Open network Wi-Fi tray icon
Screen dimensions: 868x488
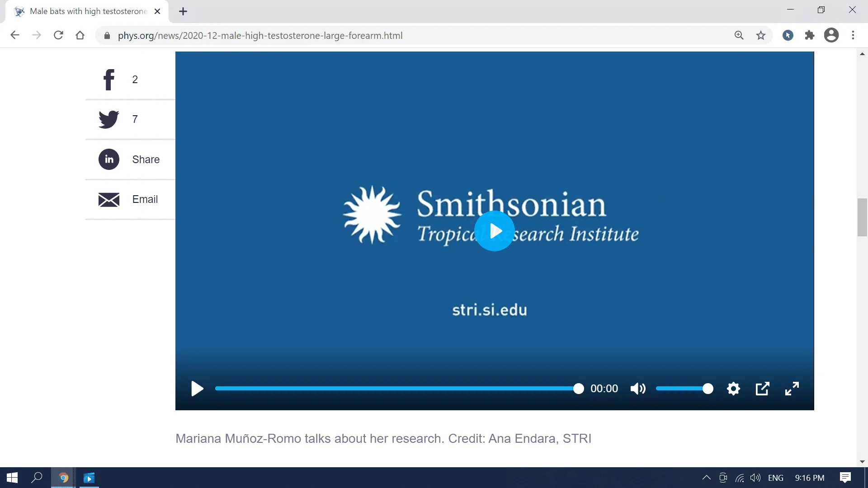click(740, 478)
